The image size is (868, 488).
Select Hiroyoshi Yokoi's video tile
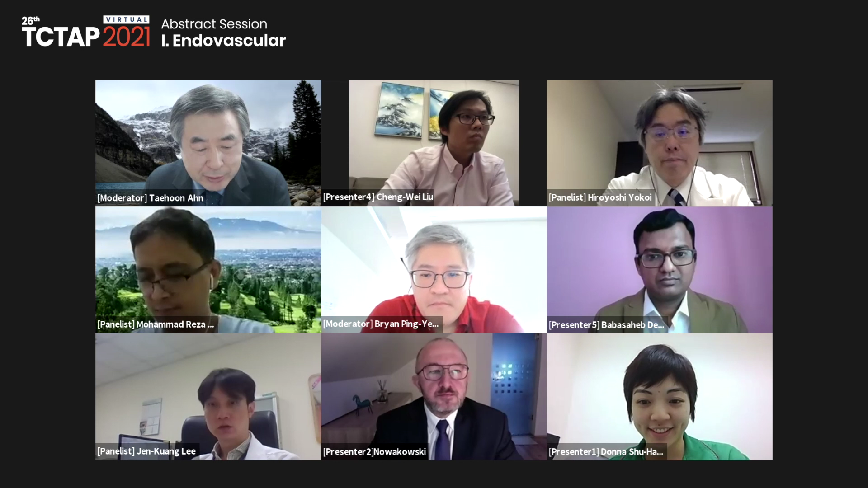(659, 143)
